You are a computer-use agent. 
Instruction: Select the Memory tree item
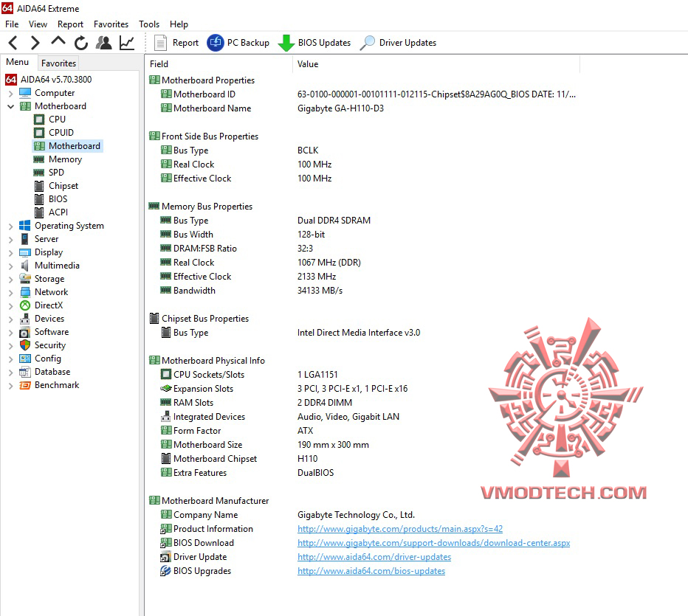tap(65, 159)
